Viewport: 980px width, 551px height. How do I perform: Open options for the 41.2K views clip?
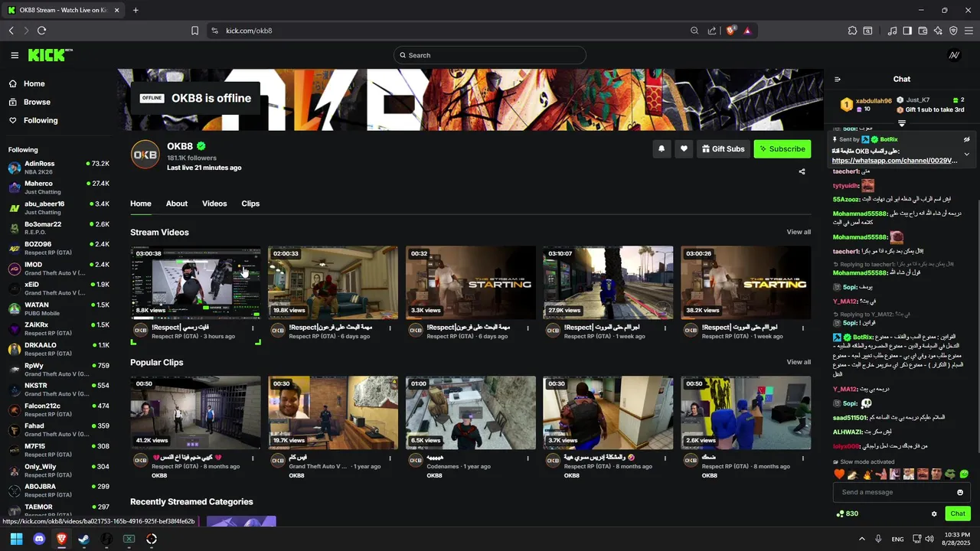click(253, 458)
